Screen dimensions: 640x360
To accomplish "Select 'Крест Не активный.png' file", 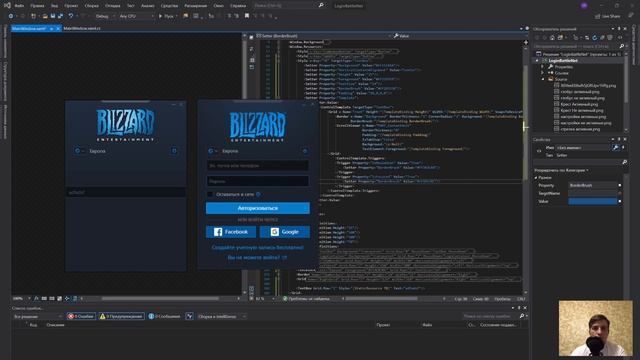I will [581, 110].
